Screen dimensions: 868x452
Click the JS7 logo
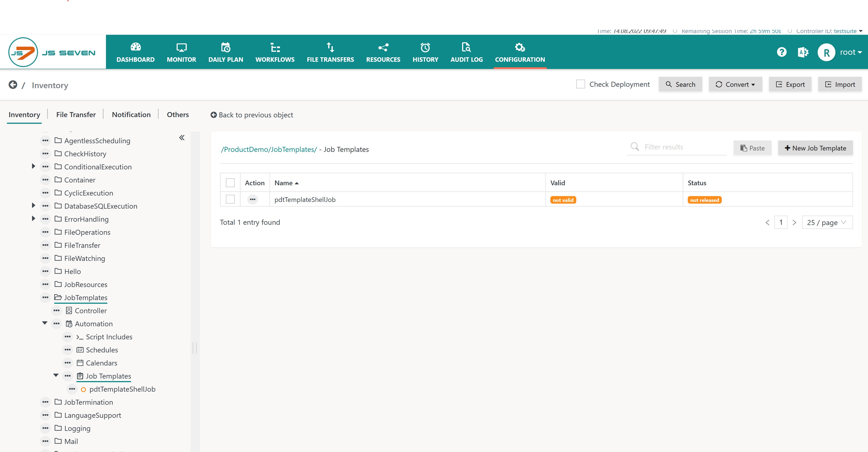[52, 52]
